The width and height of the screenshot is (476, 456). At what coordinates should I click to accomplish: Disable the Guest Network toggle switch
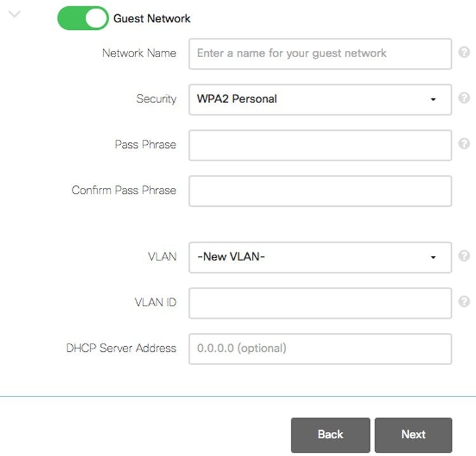pyautogui.click(x=83, y=18)
